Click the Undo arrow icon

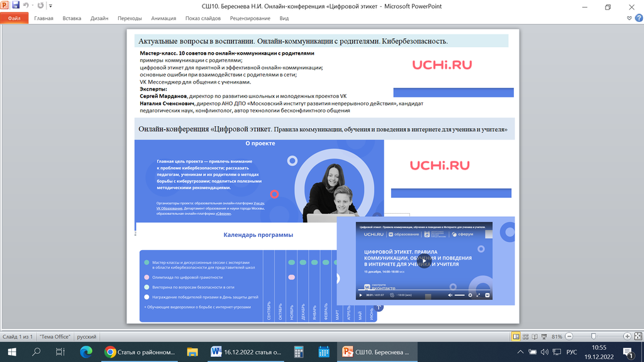26,5
